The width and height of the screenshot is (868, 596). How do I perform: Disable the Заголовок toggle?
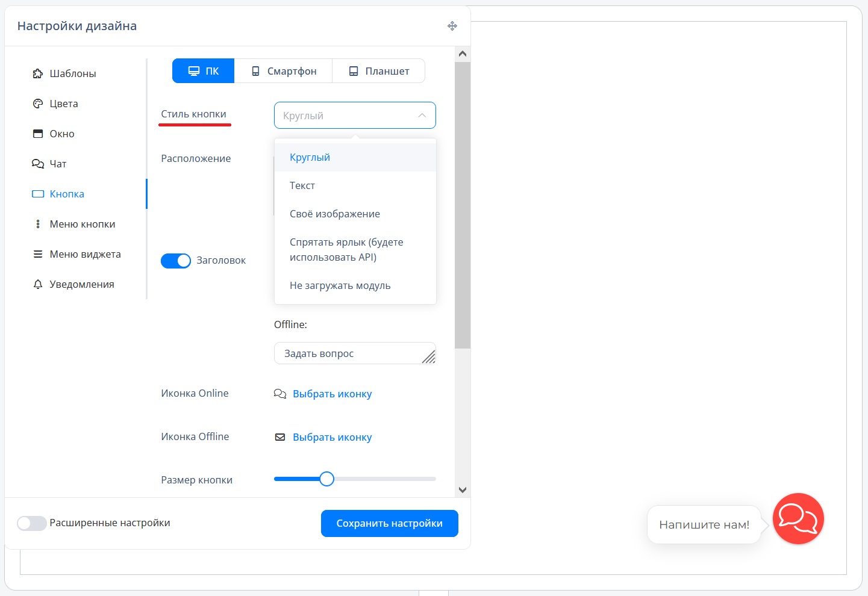click(x=176, y=261)
